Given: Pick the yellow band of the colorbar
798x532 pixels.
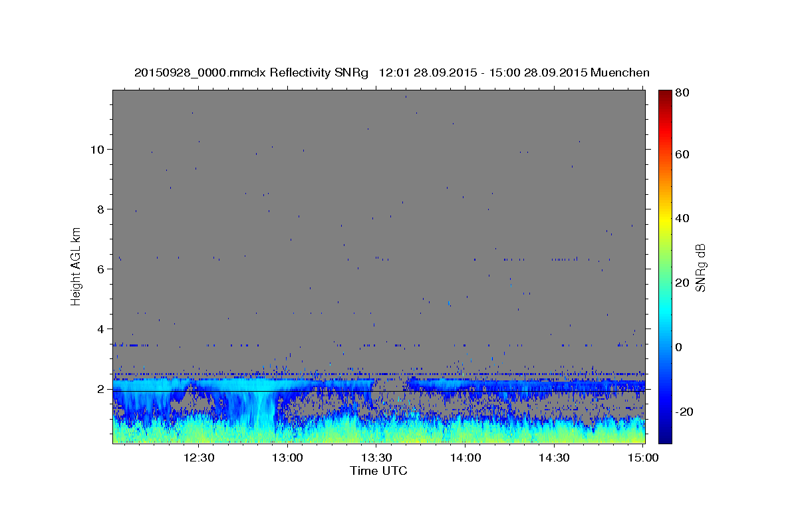Looking at the screenshot, I should 665,221.
